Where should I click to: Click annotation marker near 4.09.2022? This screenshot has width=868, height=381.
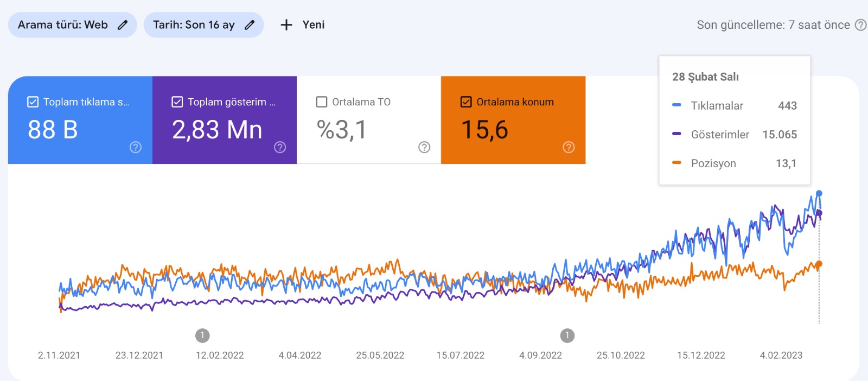click(x=567, y=335)
